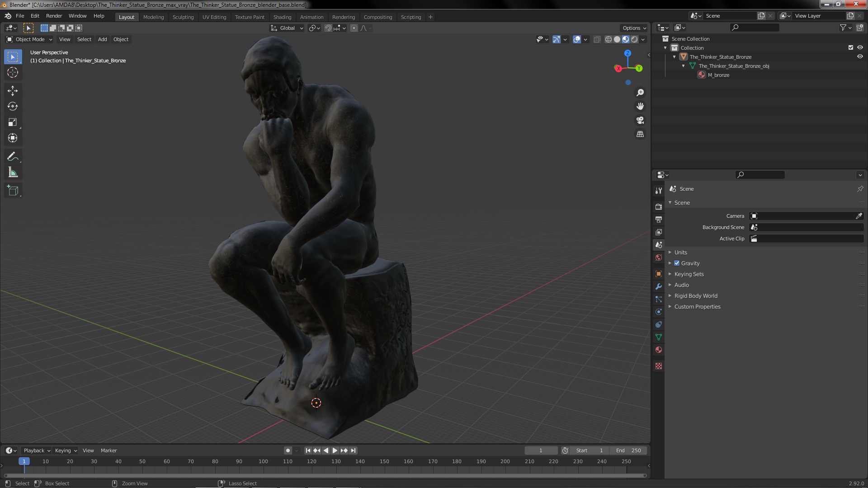Expand the Units panel
868x488 pixels.
coord(680,253)
